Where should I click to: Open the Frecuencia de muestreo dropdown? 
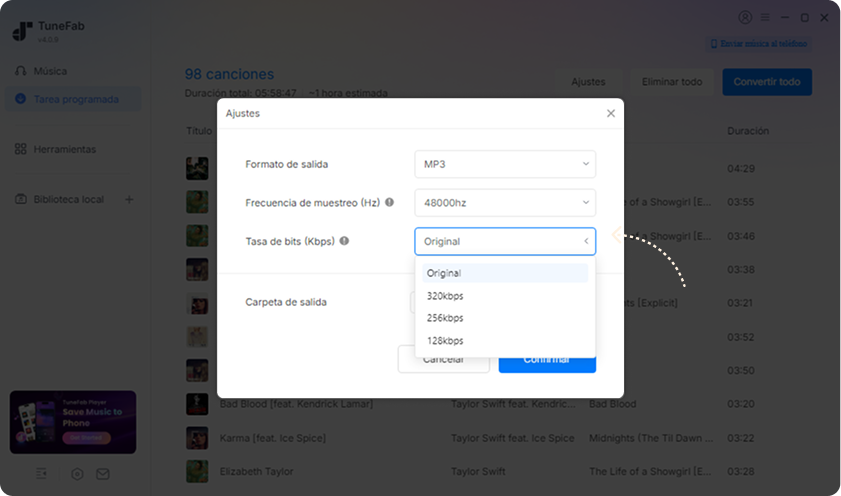pyautogui.click(x=505, y=203)
